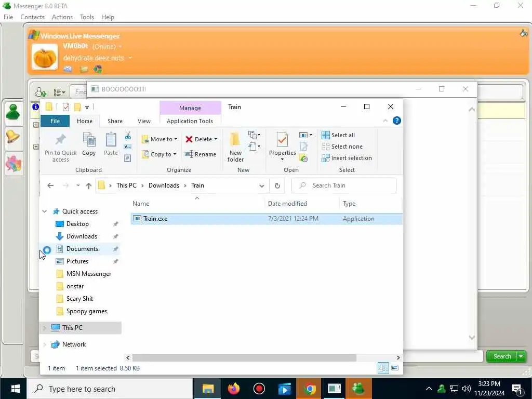Click the green Messenger Search button

point(502,356)
